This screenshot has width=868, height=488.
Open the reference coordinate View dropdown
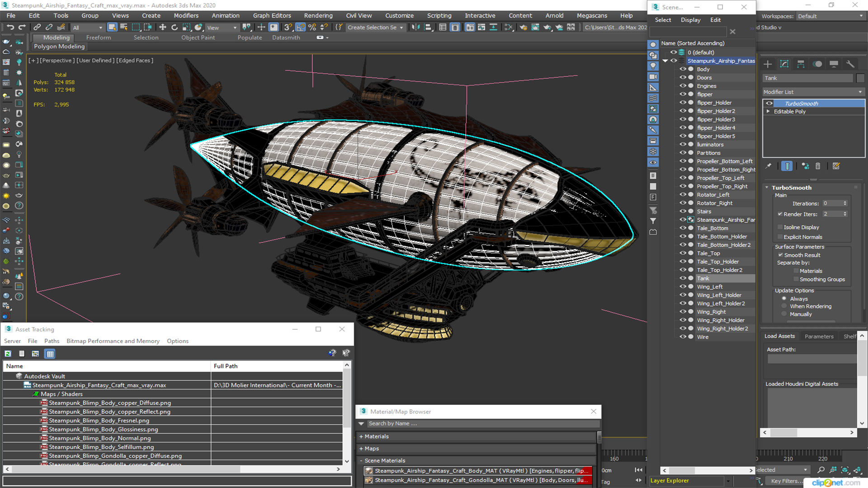(x=222, y=28)
